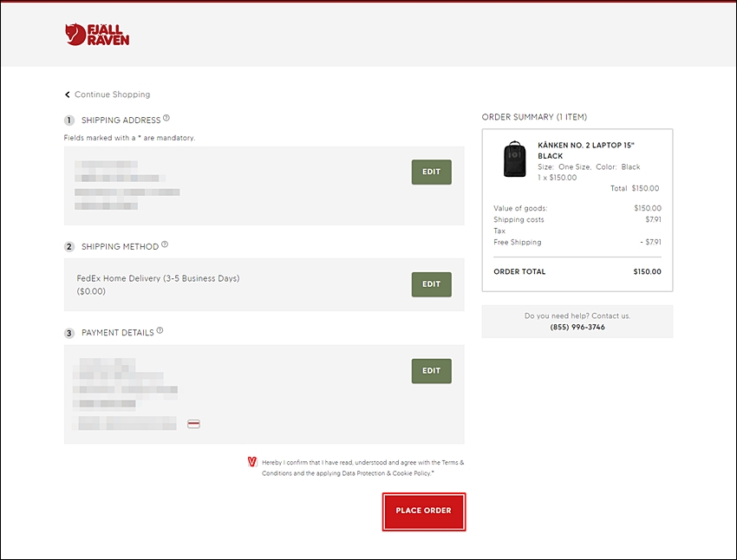This screenshot has height=560, width=737.
Task: Click the '1 x $150.00' quantity line
Action: tap(557, 178)
